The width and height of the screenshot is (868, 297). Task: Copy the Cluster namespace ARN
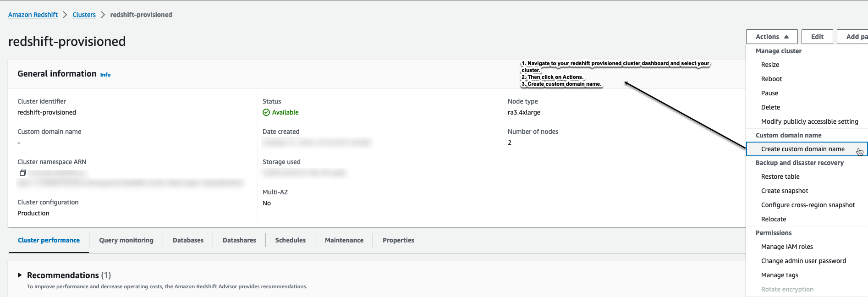pyautogui.click(x=22, y=173)
